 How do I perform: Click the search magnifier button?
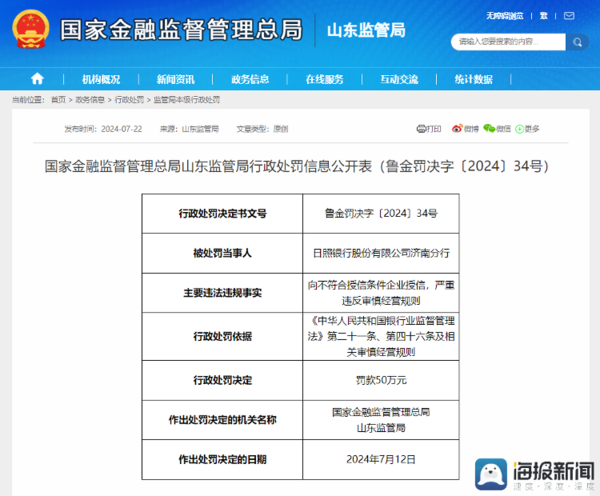[577, 42]
